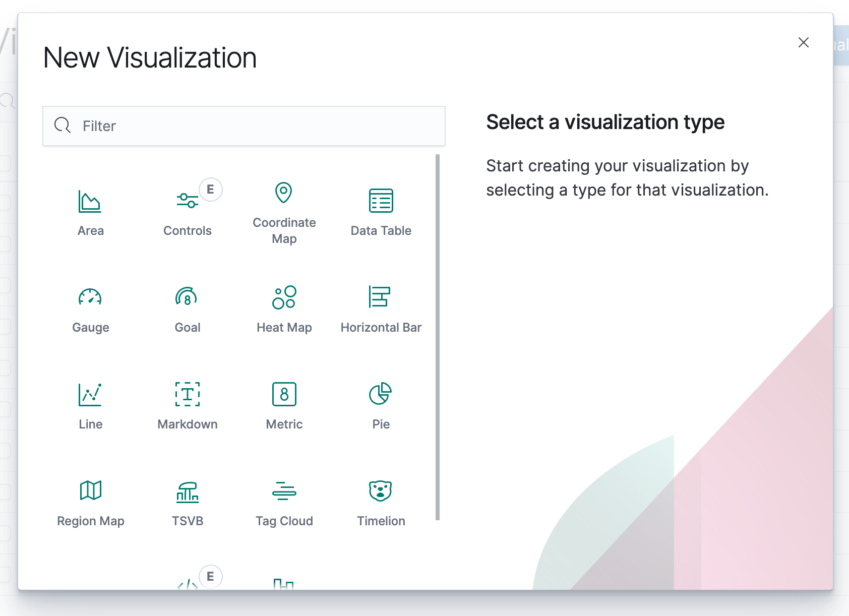Select the Timelion visualization icon
Screen dimensions: 849x616
pyautogui.click(x=381, y=490)
